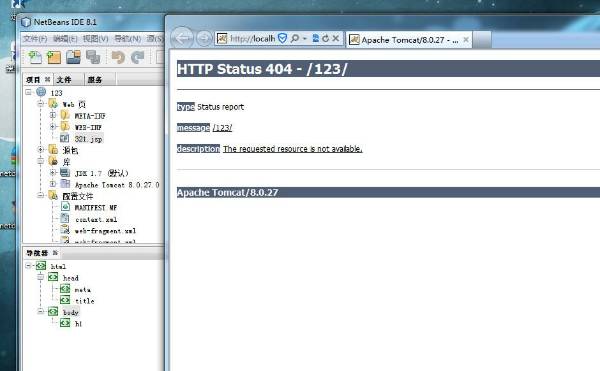Collapse the head node in the navigator
Screen dimensions: 600x371
pyautogui.click(x=41, y=277)
